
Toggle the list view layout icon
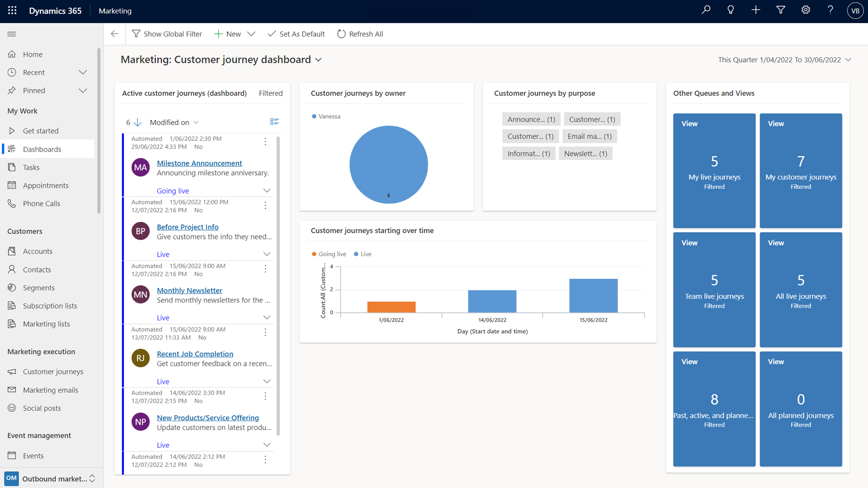pos(274,122)
